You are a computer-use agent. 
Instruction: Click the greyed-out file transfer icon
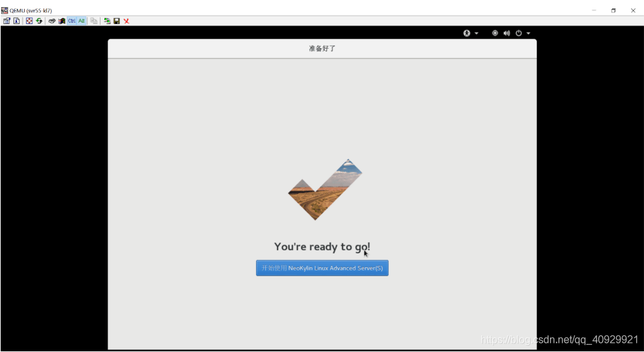pos(94,21)
